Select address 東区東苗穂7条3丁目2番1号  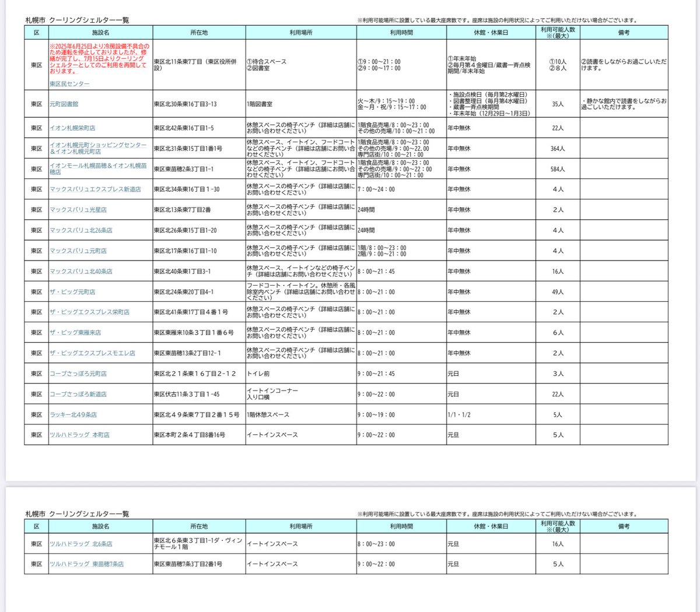(x=188, y=564)
